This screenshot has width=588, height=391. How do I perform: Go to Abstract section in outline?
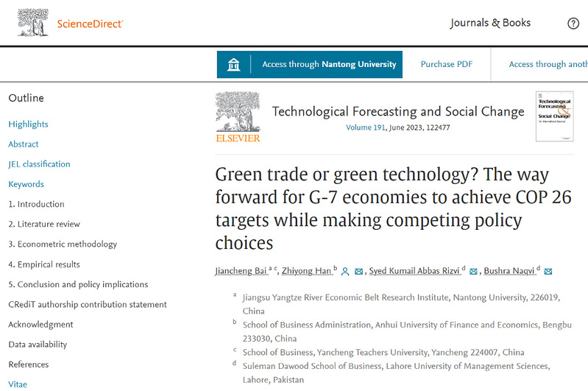(x=24, y=144)
